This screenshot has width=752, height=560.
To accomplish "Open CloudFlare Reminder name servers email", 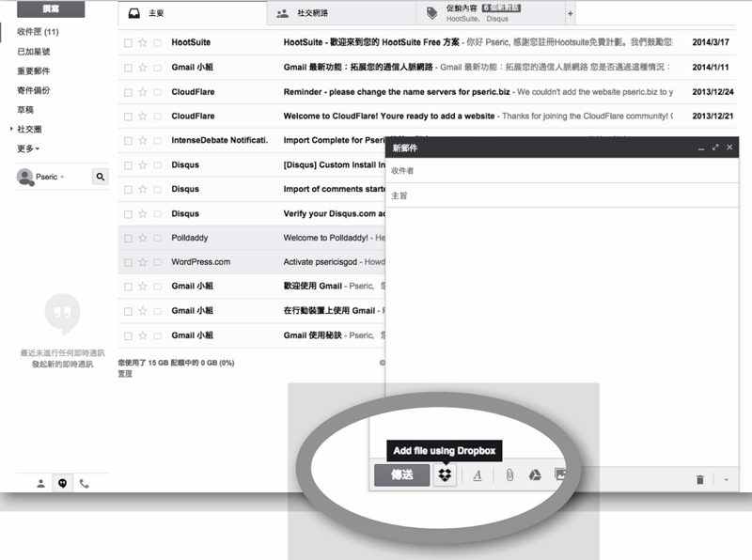I will point(396,91).
